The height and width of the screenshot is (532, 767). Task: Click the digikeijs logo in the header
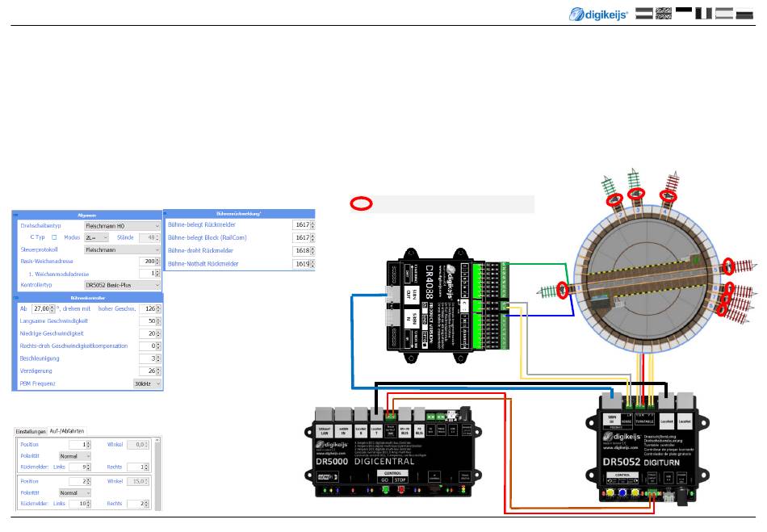coord(598,14)
